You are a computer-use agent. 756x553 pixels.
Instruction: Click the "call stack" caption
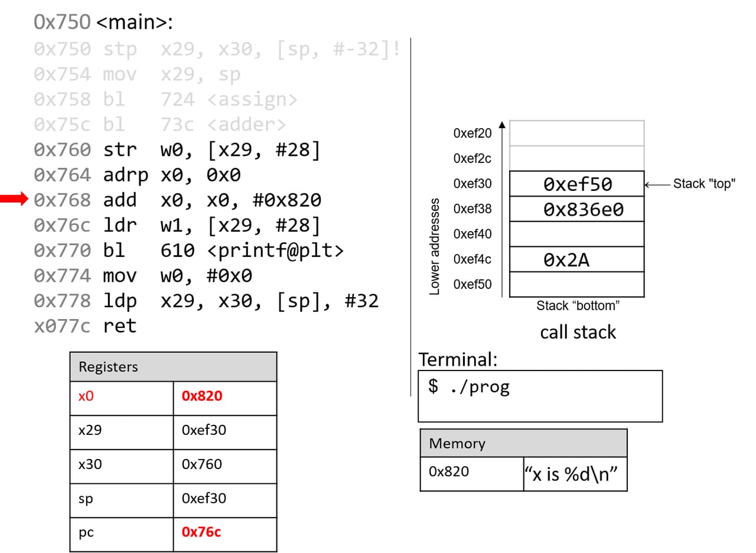(x=578, y=332)
